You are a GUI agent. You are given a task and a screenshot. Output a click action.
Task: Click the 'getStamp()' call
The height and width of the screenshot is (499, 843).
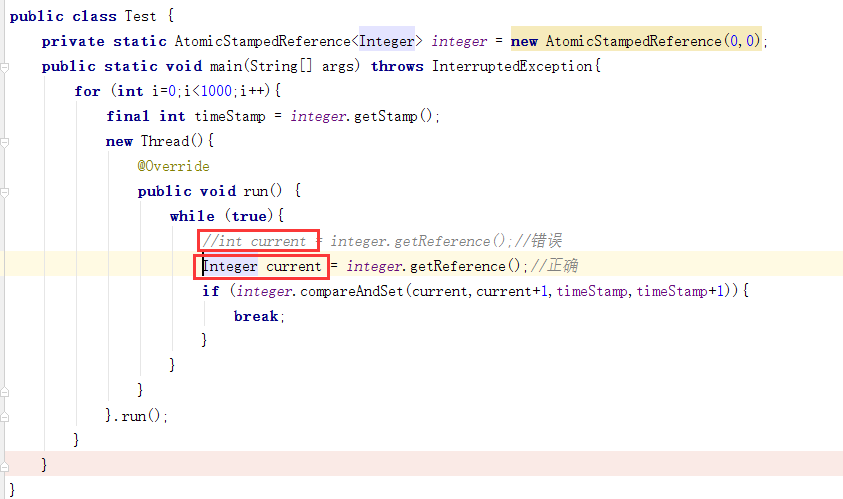[x=392, y=116]
